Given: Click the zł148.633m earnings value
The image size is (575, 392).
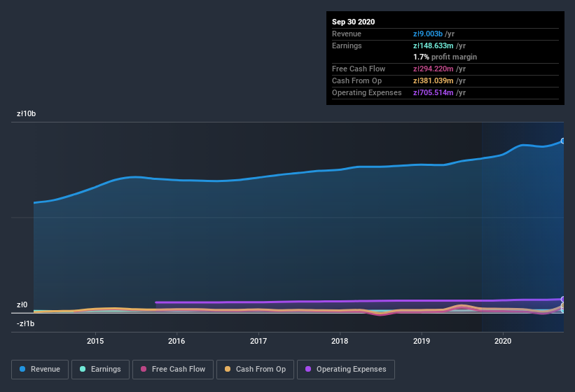Looking at the screenshot, I should pyautogui.click(x=434, y=45).
